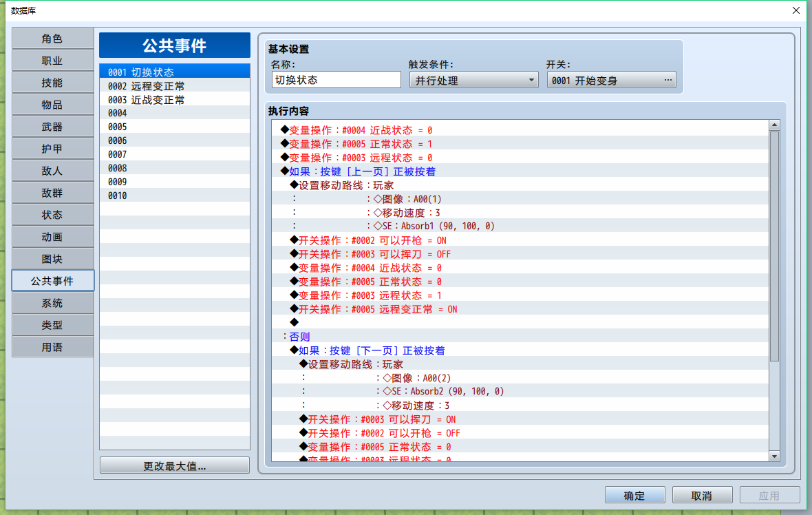Select 开关操作 #0003 可以挥刀 = OFF

pos(520,254)
